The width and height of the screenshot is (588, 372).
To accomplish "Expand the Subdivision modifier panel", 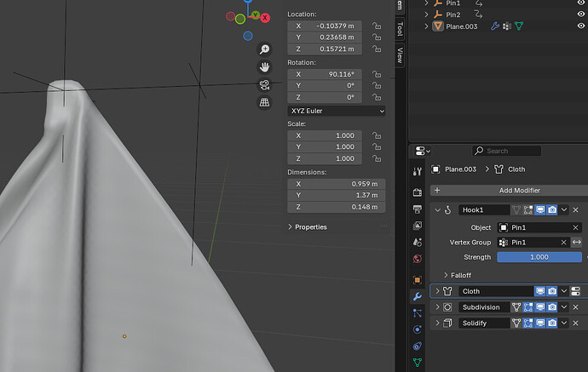I will (x=437, y=307).
